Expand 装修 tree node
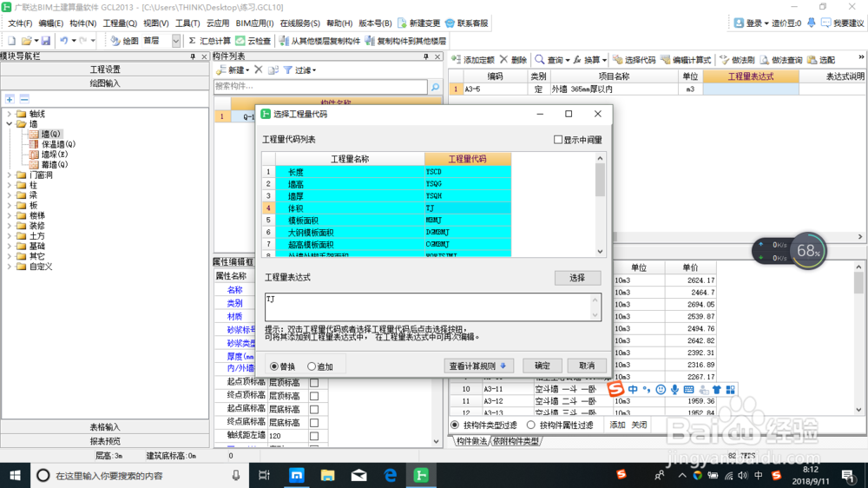The height and width of the screenshot is (488, 868). point(9,226)
